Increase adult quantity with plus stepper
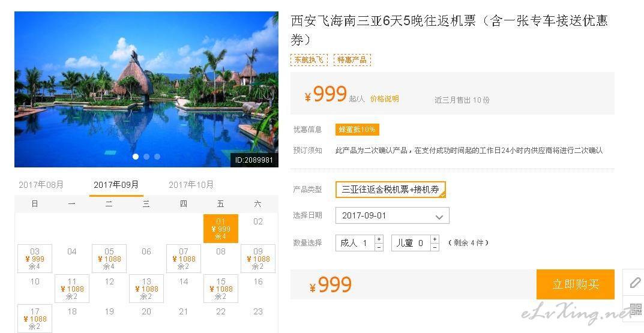Image resolution: width=644 pixels, height=333 pixels. coord(379,239)
